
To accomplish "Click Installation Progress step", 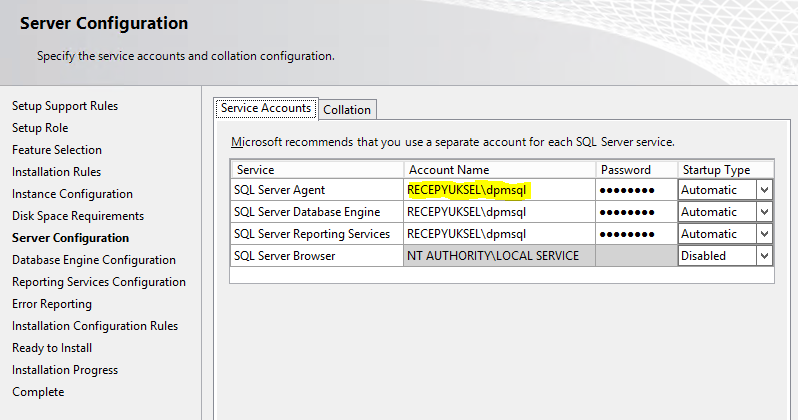I will [x=65, y=370].
